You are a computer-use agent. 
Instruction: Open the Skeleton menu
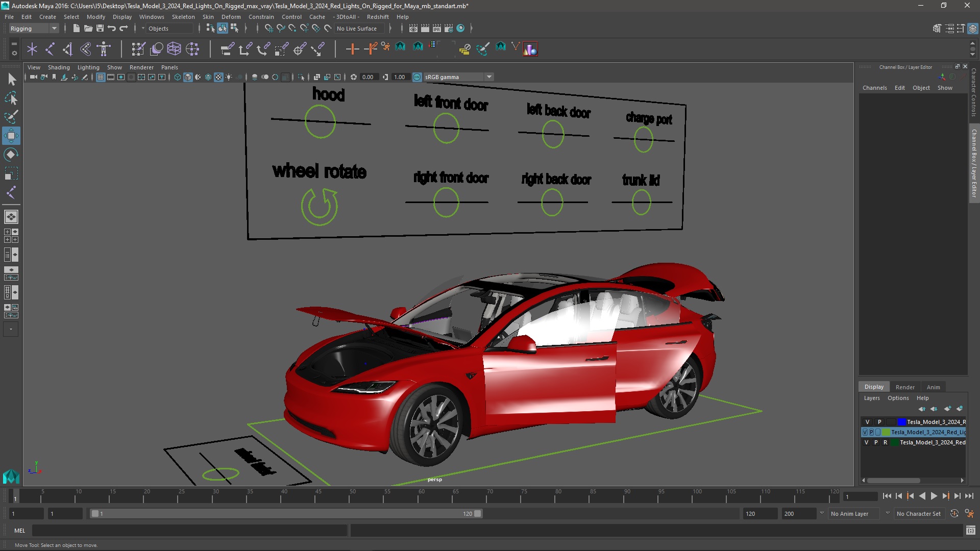[183, 17]
